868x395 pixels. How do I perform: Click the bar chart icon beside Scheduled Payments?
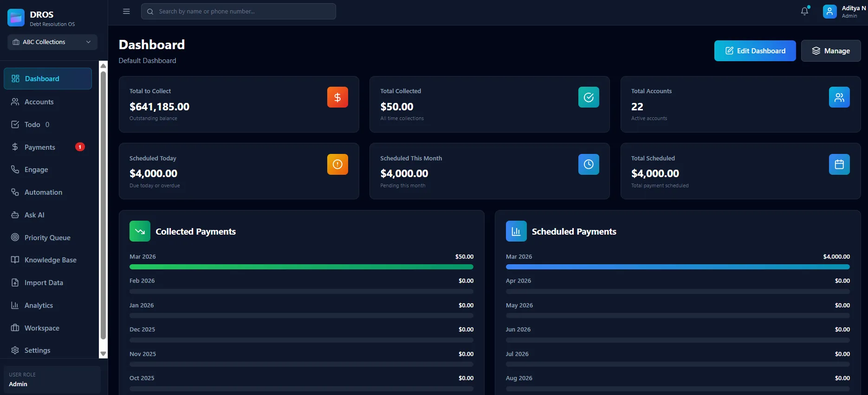516,231
